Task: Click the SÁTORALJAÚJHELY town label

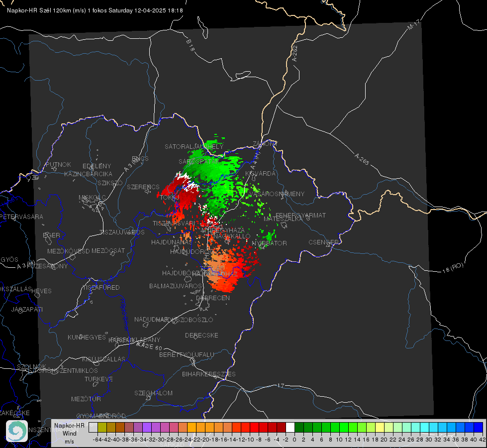Action: point(194,146)
